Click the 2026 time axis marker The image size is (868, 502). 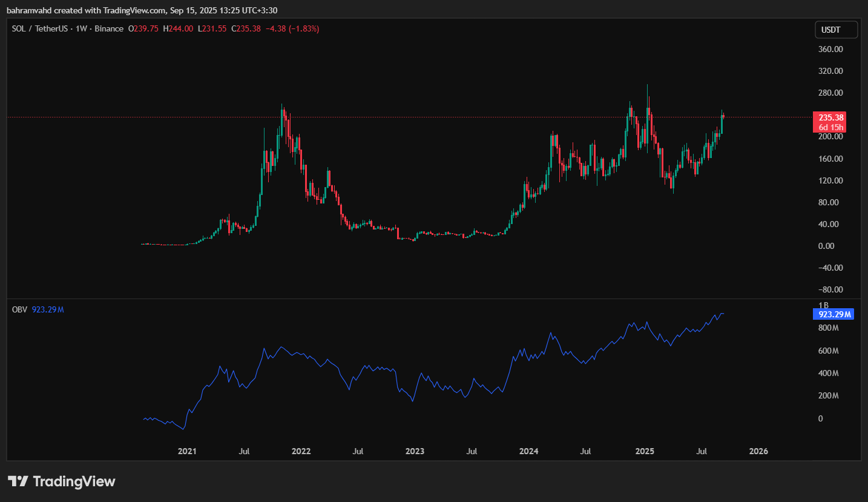(758, 451)
